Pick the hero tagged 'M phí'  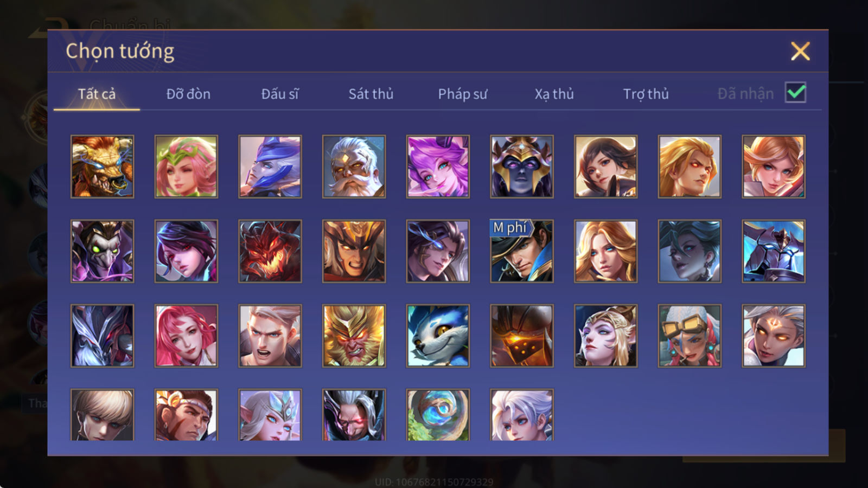click(522, 251)
